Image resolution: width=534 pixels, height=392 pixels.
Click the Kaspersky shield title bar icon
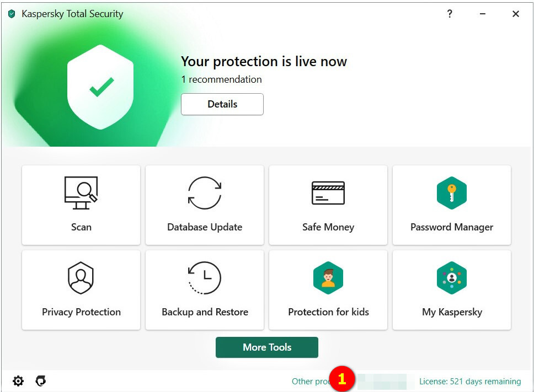click(x=12, y=14)
